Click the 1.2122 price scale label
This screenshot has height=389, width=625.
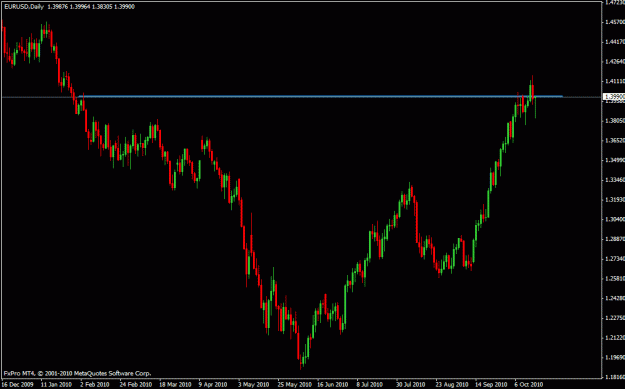pos(615,338)
